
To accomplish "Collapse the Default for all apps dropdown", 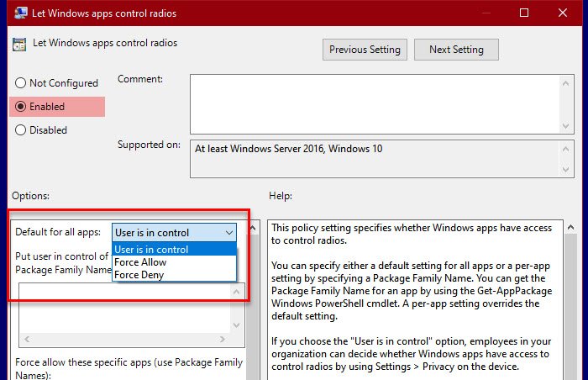I will tap(229, 232).
